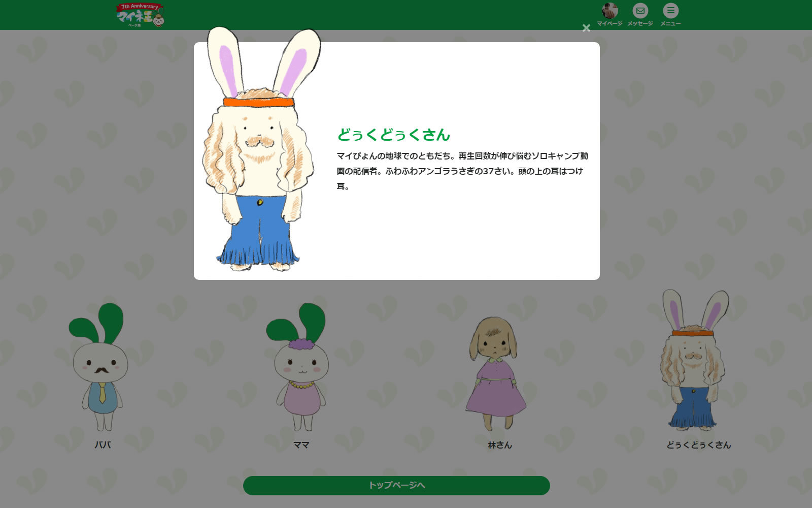Click the パパ name label
This screenshot has height=508, width=812.
click(x=103, y=445)
